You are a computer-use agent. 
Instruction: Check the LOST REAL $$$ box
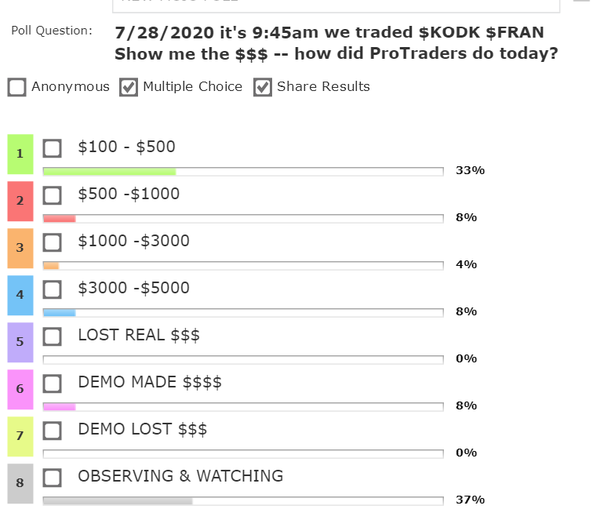(x=53, y=336)
